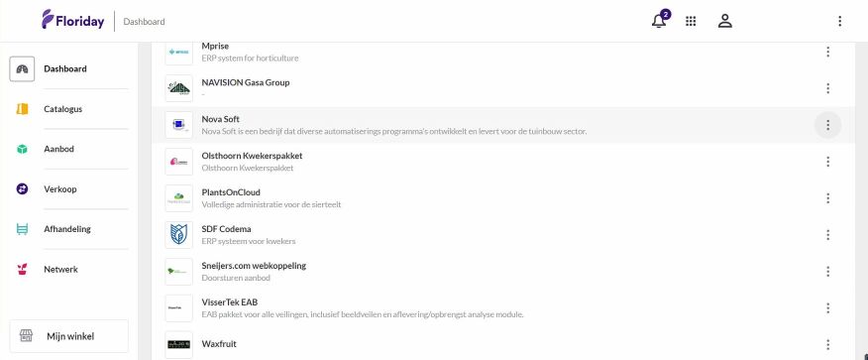This screenshot has height=360, width=868.
Task: Select the Dashboard gauge icon in sidebar
Action: [22, 69]
